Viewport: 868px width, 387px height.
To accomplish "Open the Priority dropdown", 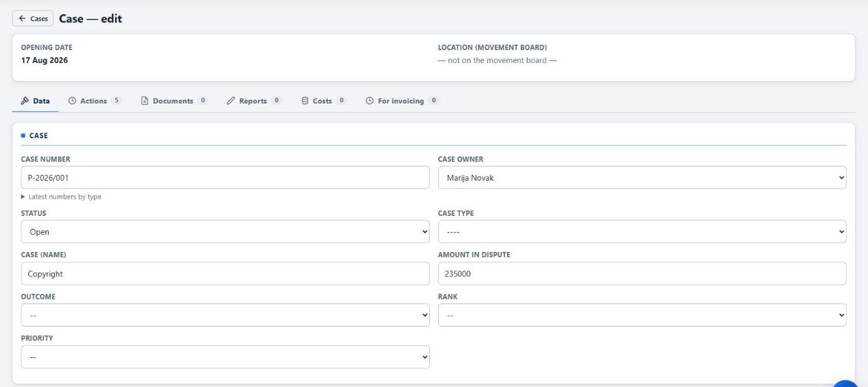I will (x=225, y=357).
